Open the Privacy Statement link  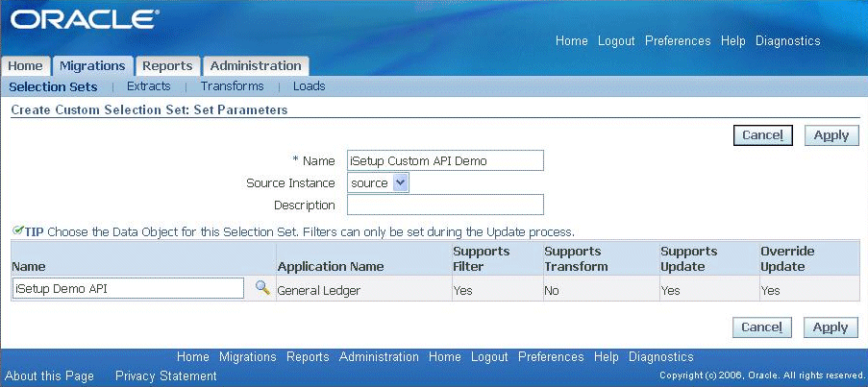coord(166,375)
